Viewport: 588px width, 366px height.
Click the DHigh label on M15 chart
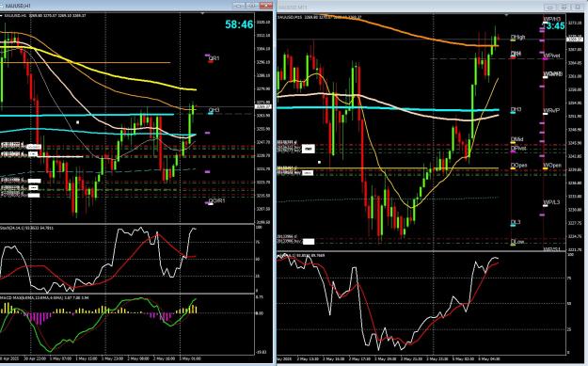517,37
